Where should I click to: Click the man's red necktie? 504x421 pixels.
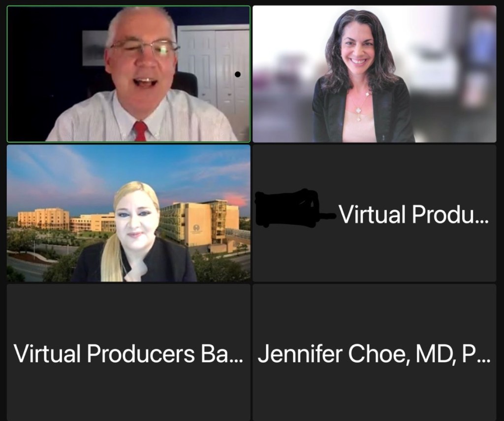pyautogui.click(x=140, y=131)
